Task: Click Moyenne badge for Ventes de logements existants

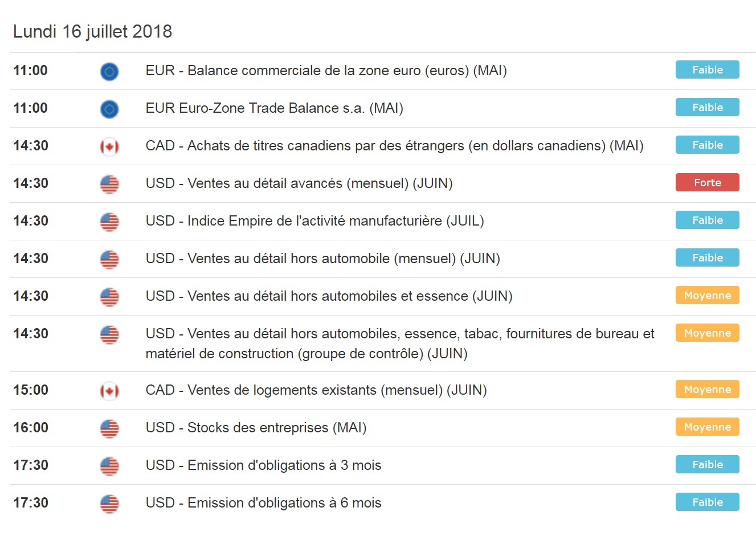Action: point(707,390)
